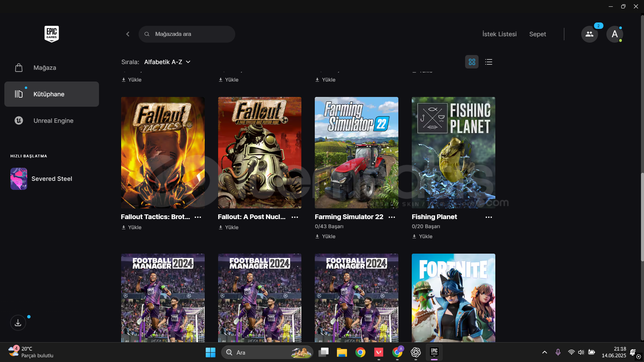The width and height of the screenshot is (644, 362).
Task: Open Task View on taskbar
Action: click(x=324, y=353)
